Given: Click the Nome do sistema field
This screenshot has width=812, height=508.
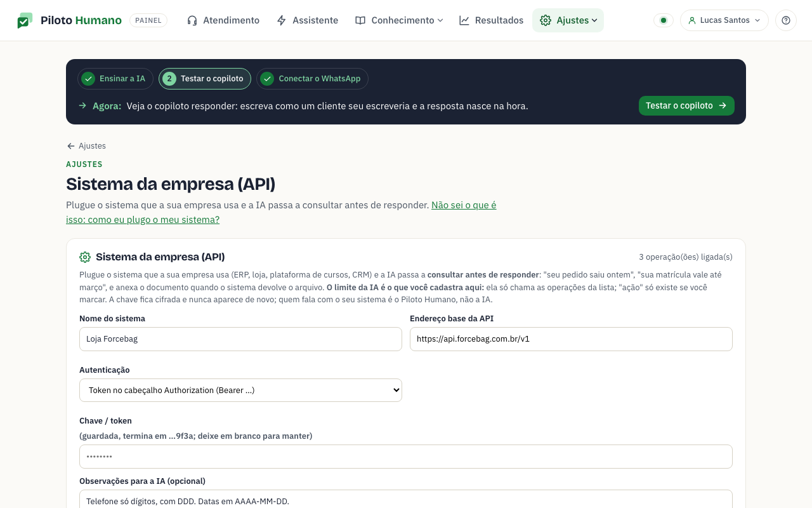Looking at the screenshot, I should point(240,339).
